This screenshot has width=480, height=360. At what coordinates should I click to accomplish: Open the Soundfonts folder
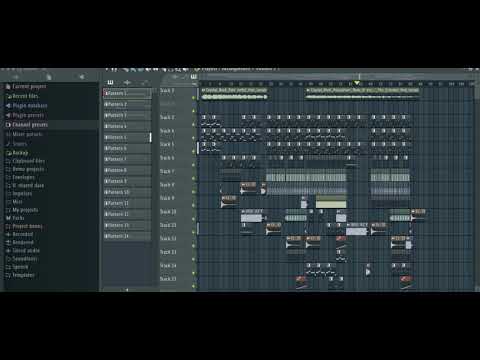pos(22,259)
